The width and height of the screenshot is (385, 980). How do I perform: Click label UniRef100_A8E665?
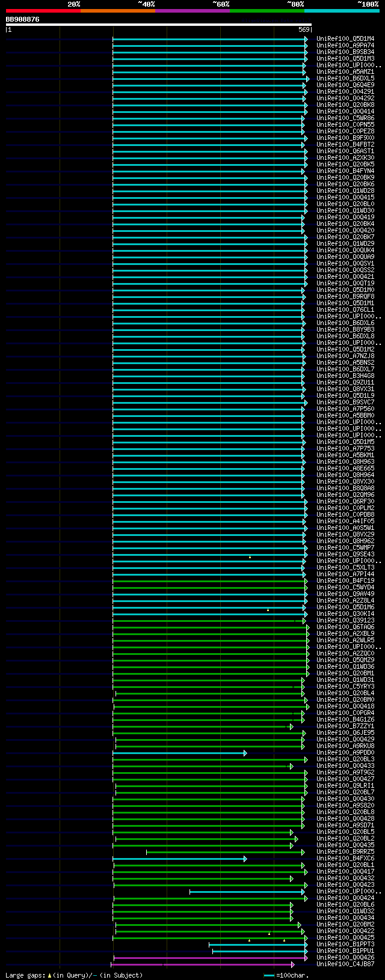pyautogui.click(x=345, y=469)
